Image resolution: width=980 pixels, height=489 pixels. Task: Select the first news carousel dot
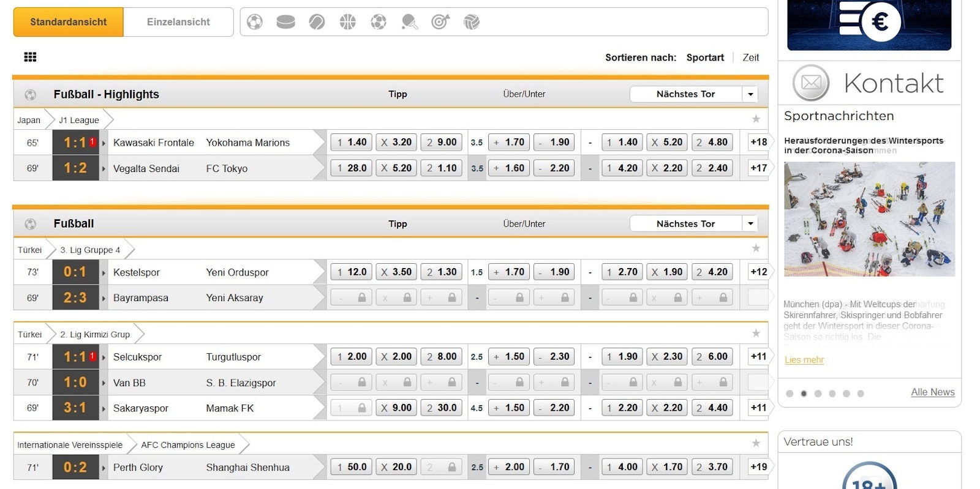pyautogui.click(x=790, y=394)
